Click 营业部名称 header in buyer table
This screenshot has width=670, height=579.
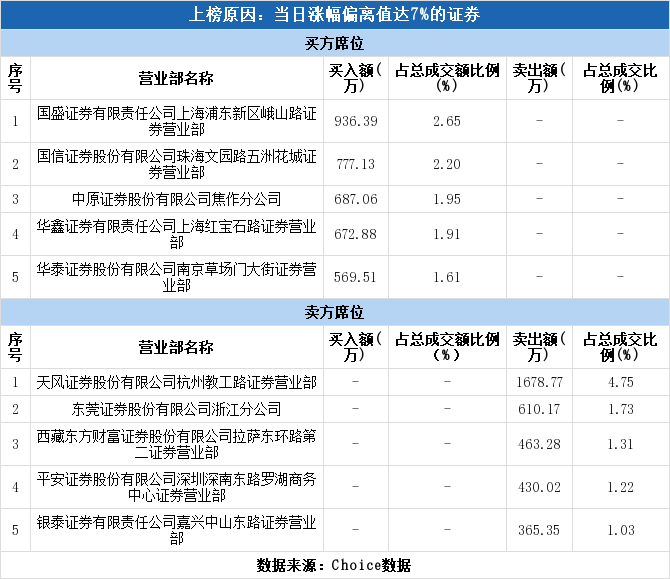pyautogui.click(x=176, y=78)
